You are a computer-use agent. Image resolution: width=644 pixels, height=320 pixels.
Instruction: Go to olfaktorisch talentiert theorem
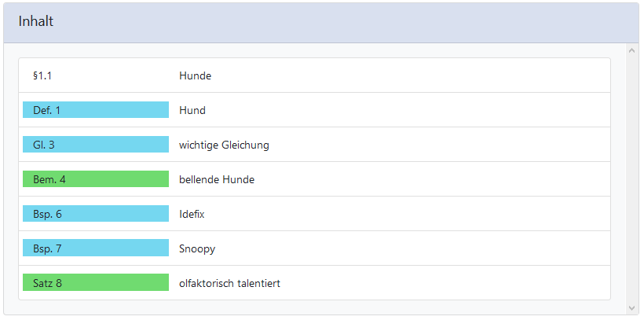(x=229, y=284)
